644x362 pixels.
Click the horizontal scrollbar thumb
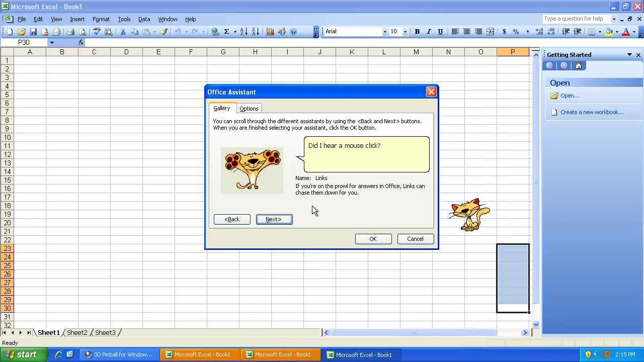414,332
